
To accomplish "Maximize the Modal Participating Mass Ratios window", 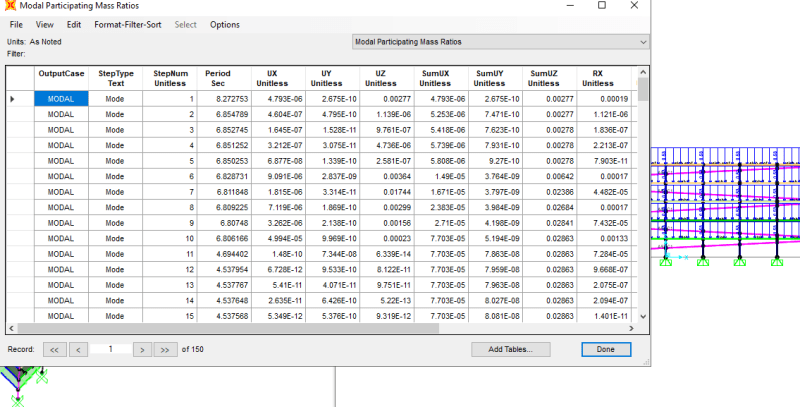I will pyautogui.click(x=602, y=6).
